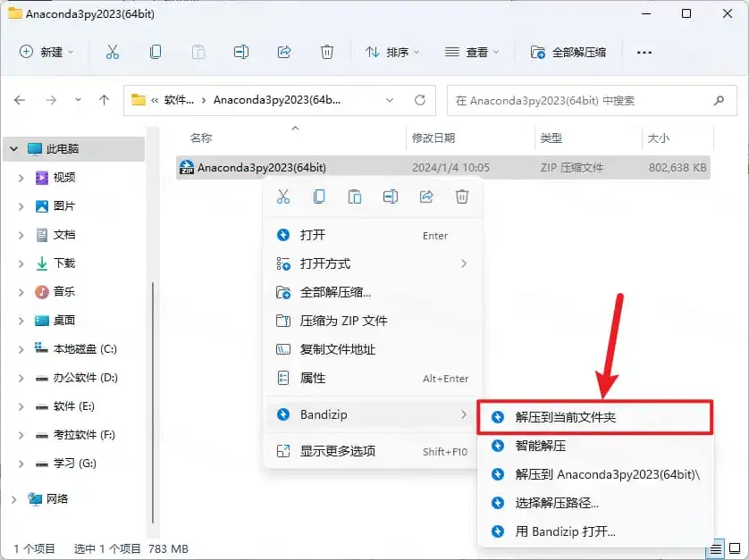The image size is (749, 560).
Task: Open the 查看 (View) dropdown
Action: (x=471, y=52)
